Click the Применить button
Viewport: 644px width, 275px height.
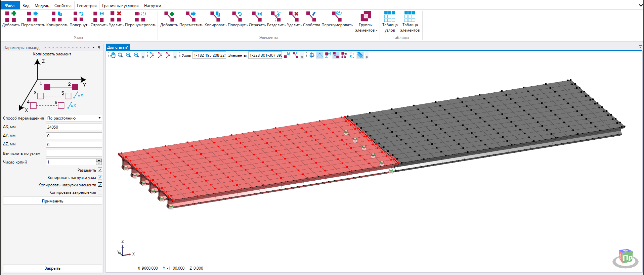point(52,201)
